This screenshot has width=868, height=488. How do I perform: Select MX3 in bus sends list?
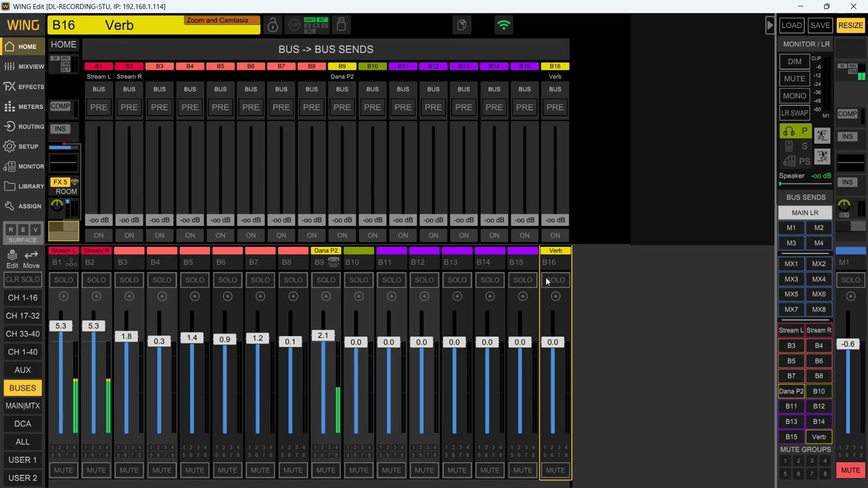pyautogui.click(x=791, y=279)
